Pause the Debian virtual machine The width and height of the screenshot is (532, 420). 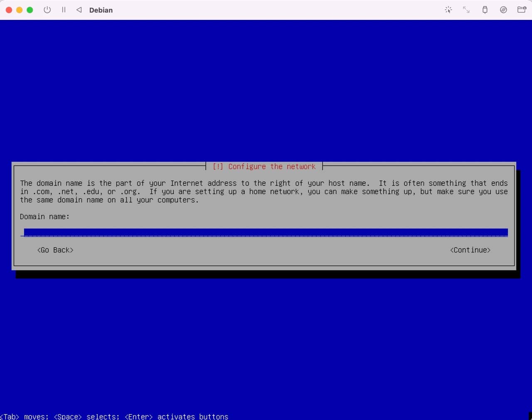[x=64, y=10]
